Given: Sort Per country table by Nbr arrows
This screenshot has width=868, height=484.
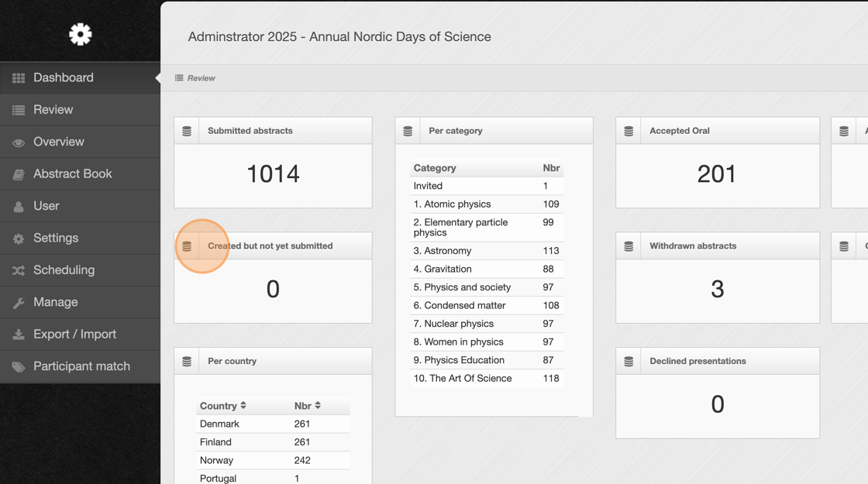Looking at the screenshot, I should coord(318,406).
